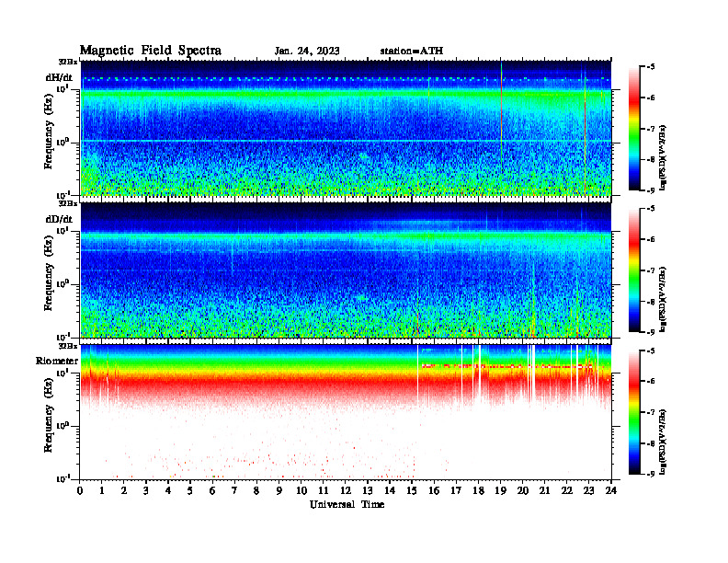This screenshot has height=563, width=728.
Task: Click the "dH/dt" panel label
Action: [59, 77]
